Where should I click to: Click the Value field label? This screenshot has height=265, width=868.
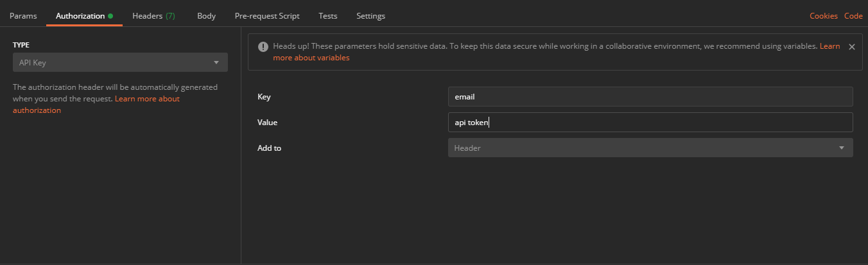point(268,123)
